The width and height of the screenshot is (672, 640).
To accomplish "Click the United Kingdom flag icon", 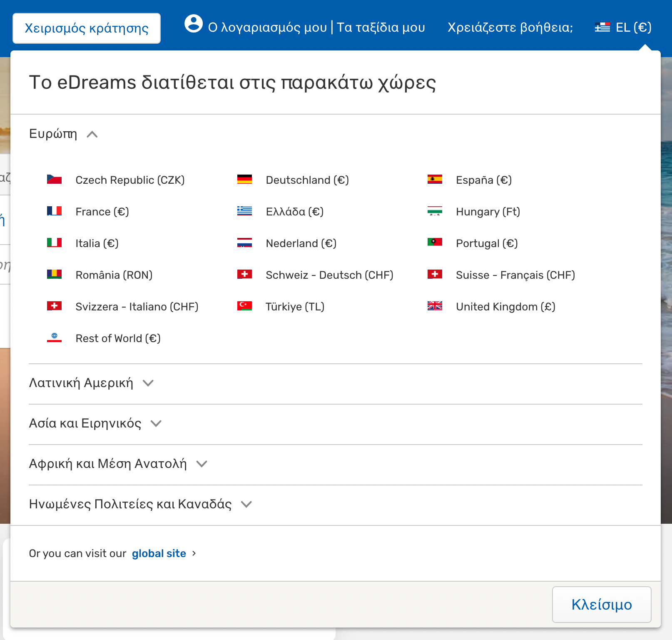I will click(x=435, y=306).
